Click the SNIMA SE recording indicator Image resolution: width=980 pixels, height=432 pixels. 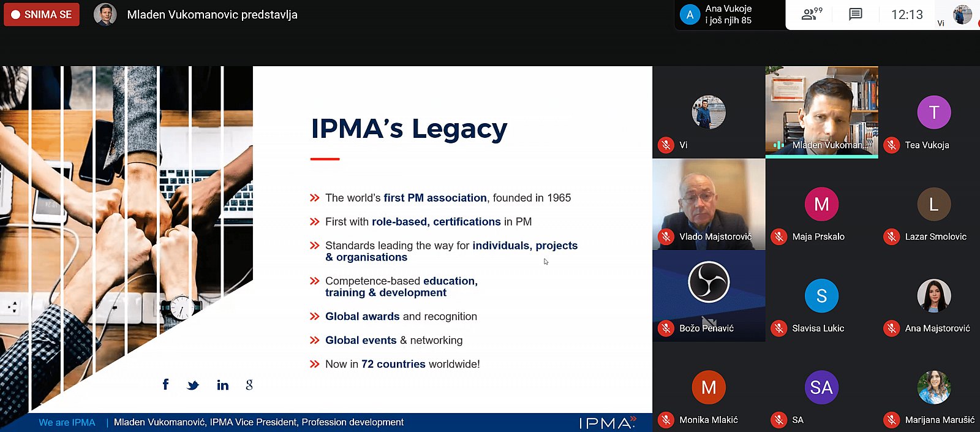(x=42, y=15)
